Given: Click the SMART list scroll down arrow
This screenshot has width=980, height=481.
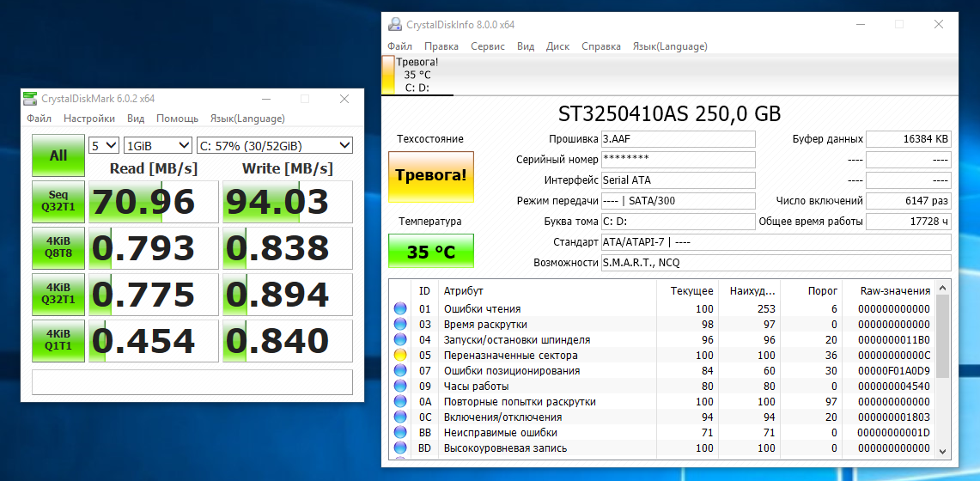Looking at the screenshot, I should [942, 451].
